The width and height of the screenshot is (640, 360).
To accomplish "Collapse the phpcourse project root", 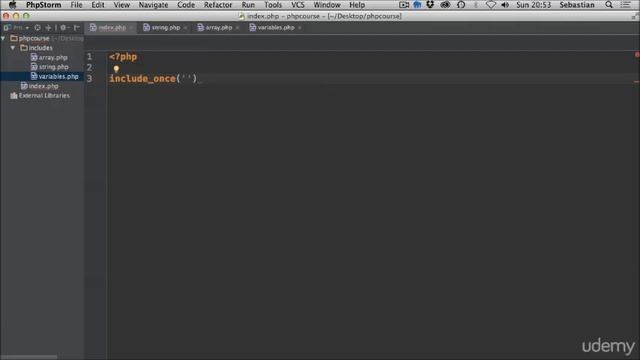I will pos(3,38).
